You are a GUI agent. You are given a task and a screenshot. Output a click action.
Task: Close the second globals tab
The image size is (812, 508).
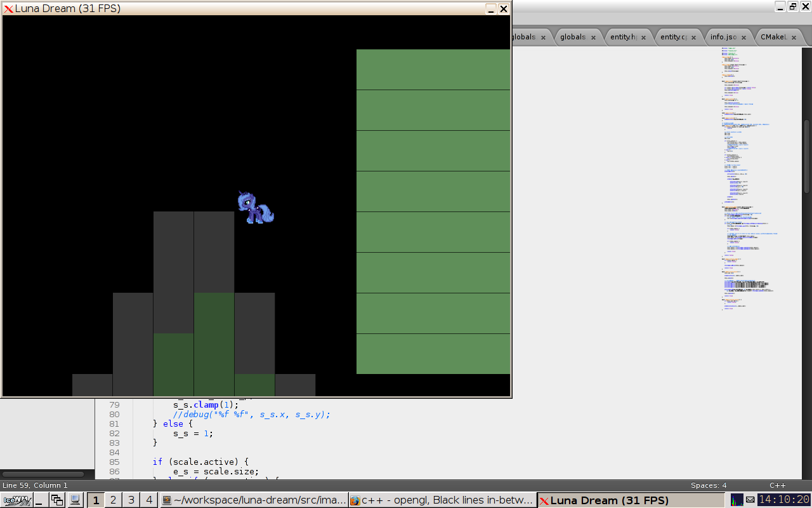click(x=594, y=37)
